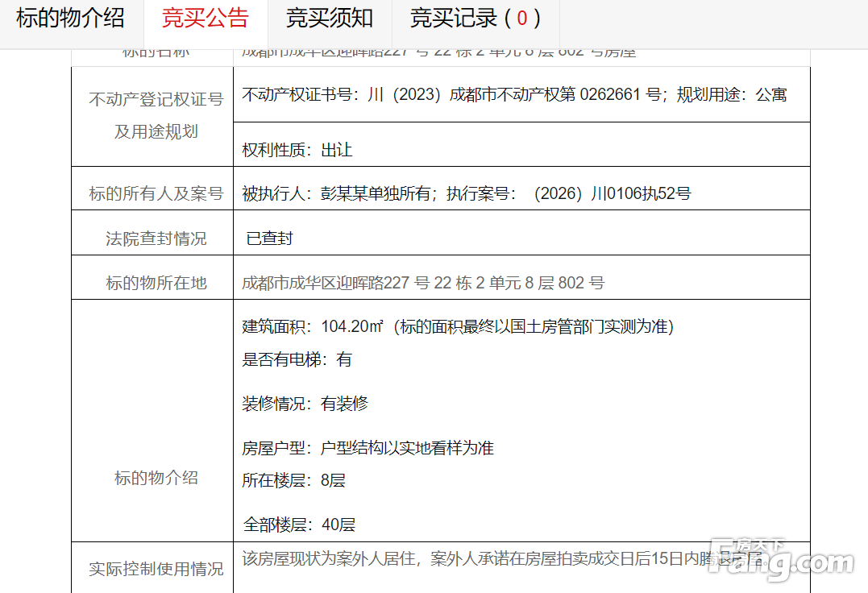Click the 标的物所在地 row label
868x593 pixels.
pos(156,283)
